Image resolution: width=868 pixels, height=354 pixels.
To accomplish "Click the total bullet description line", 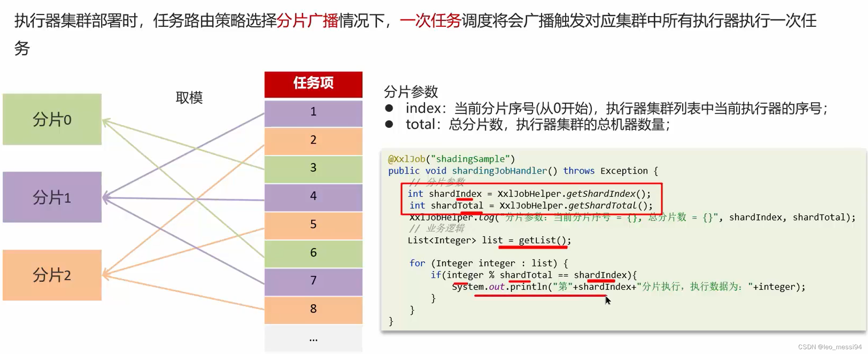I will click(x=538, y=124).
